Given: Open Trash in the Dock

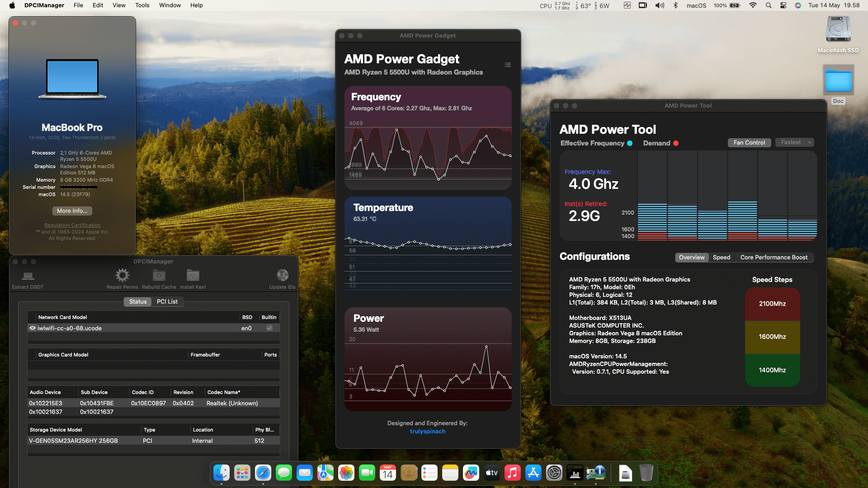Looking at the screenshot, I should coord(646,473).
